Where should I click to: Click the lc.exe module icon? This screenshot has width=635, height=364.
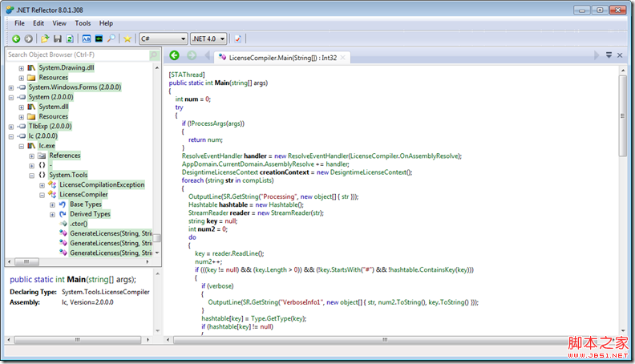pos(31,146)
